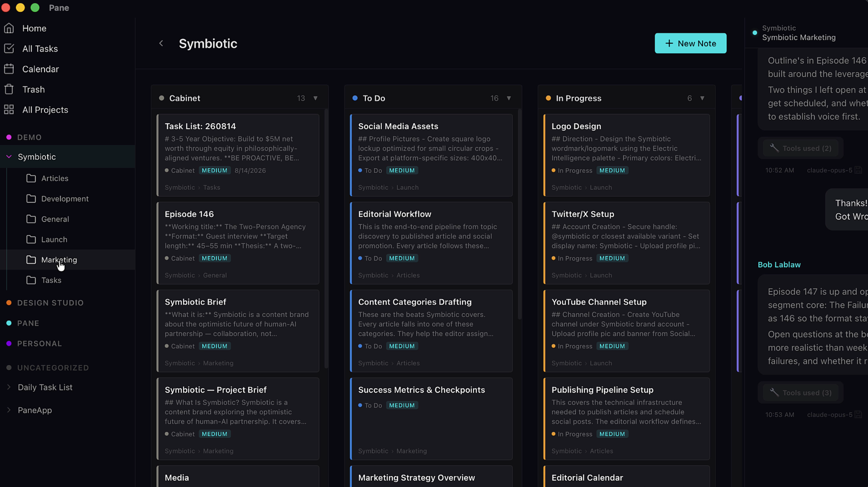Open the In Progress column dropdown arrow
868x487 pixels.
pyautogui.click(x=702, y=98)
